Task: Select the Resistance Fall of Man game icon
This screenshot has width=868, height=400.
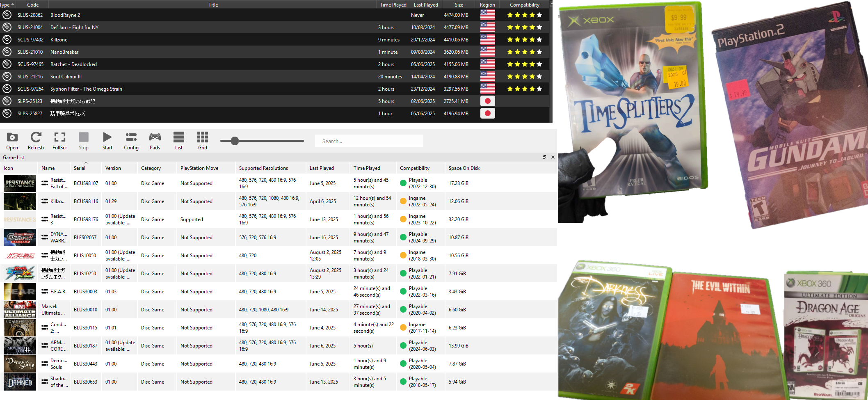Action: pos(20,183)
